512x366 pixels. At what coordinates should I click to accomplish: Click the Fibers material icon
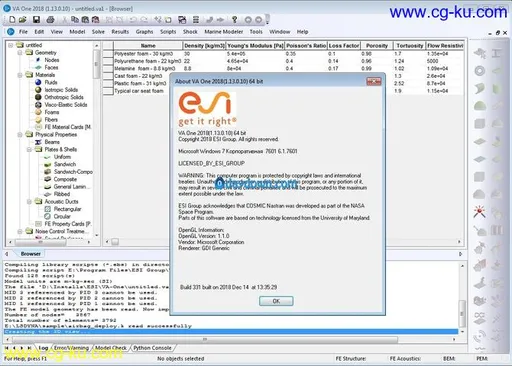38,120
